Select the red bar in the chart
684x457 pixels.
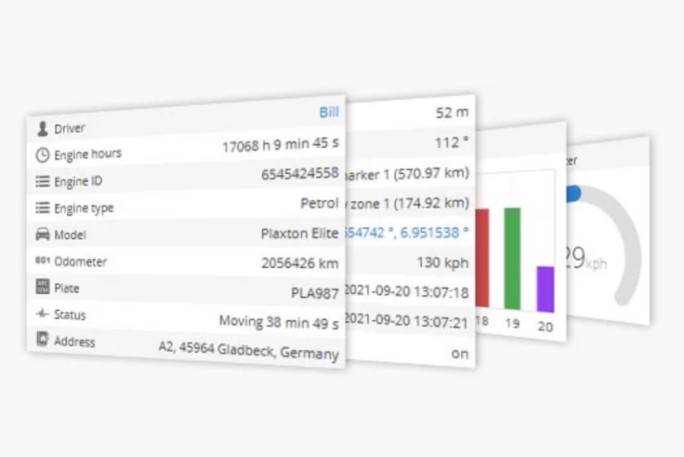click(480, 257)
